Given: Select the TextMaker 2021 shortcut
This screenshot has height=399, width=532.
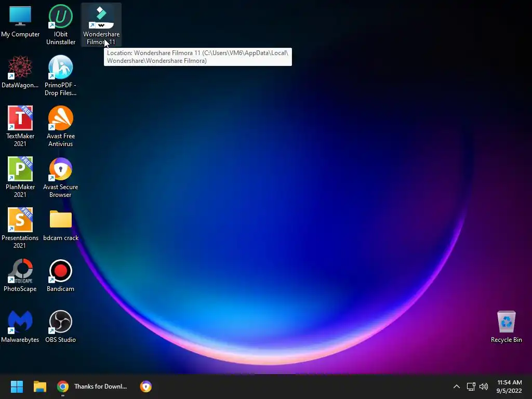Looking at the screenshot, I should click(x=20, y=126).
